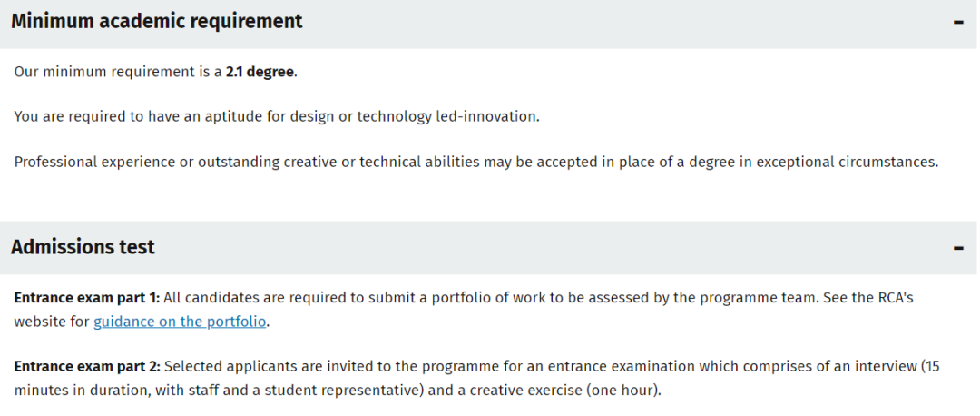980x416 pixels.
Task: Click the Professional experience sentence
Action: pos(476,162)
